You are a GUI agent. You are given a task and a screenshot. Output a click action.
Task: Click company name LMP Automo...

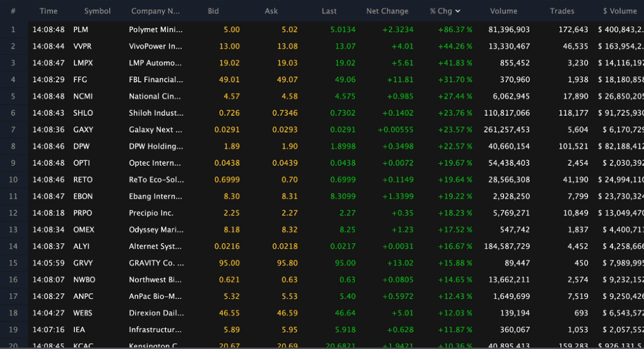(x=155, y=63)
